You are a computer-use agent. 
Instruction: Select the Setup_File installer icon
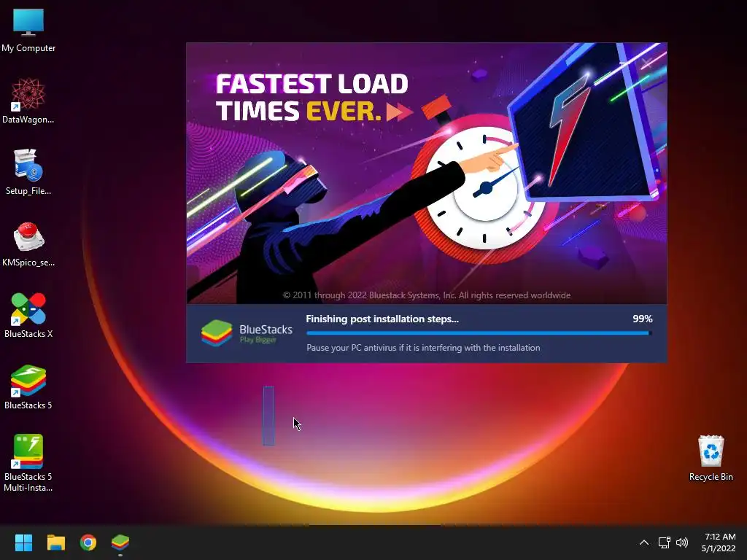[x=28, y=172]
